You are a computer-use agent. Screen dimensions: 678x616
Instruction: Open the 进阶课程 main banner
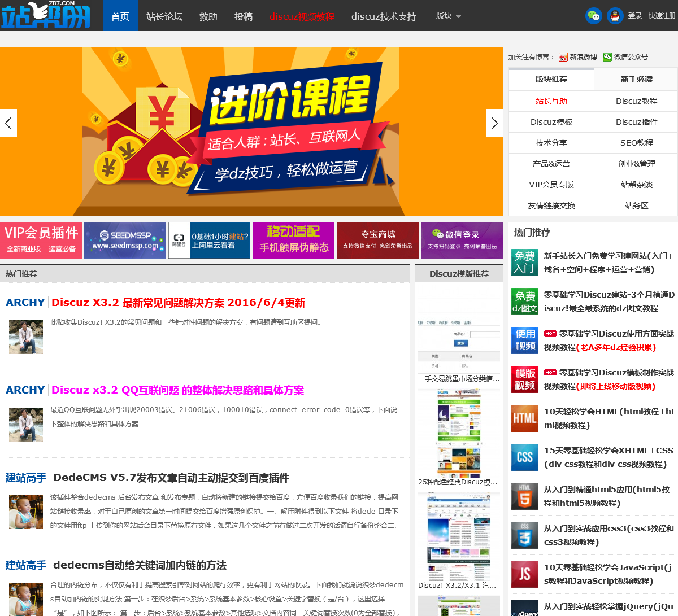click(251, 132)
